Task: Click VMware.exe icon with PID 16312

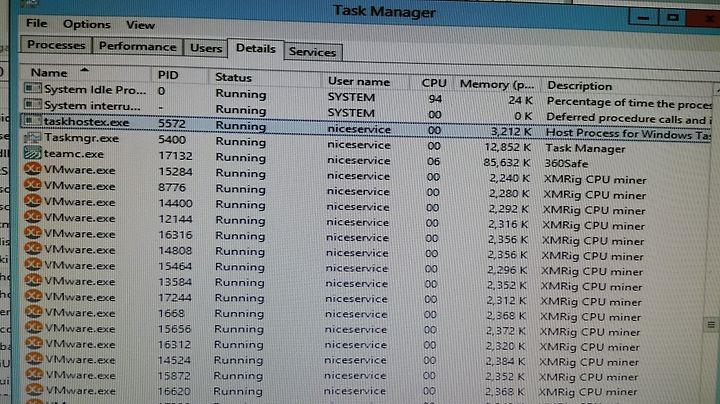Action: coord(34,343)
